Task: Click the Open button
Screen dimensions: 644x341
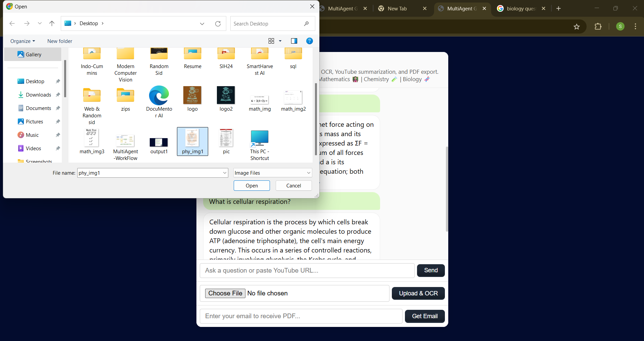Action: tap(252, 186)
